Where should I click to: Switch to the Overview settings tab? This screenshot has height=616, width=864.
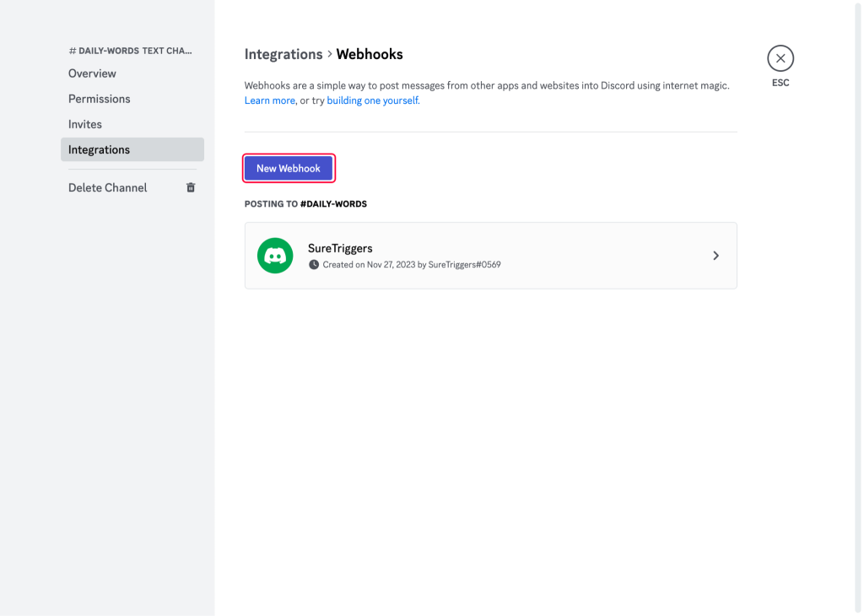click(x=92, y=73)
